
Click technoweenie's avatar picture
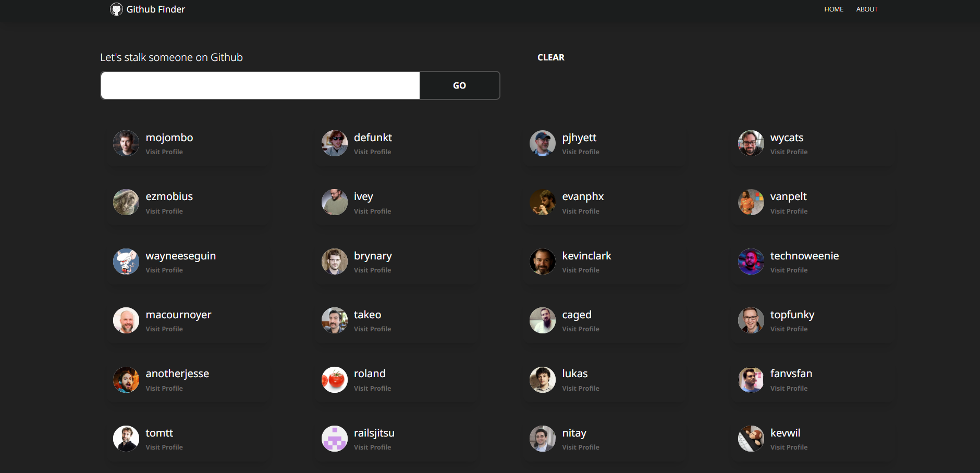tap(751, 262)
